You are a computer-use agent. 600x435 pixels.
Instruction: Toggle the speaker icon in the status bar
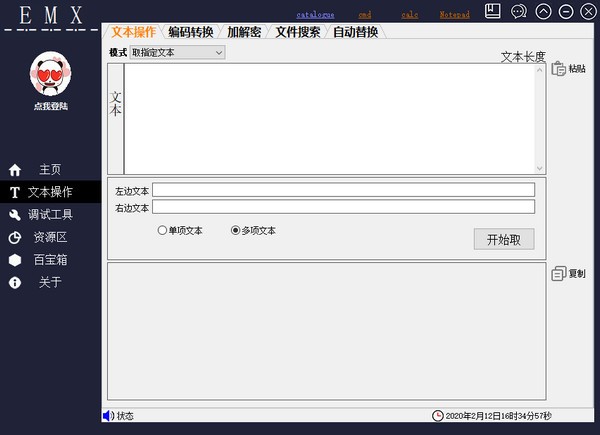[x=108, y=416]
